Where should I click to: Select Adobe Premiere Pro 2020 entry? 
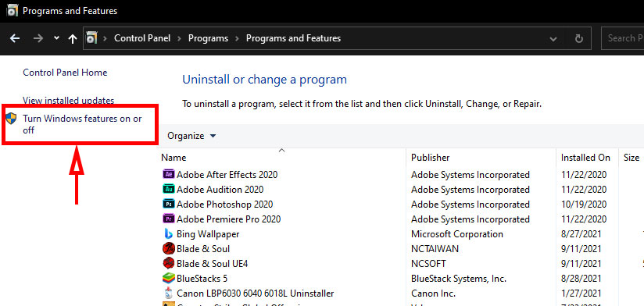(229, 219)
